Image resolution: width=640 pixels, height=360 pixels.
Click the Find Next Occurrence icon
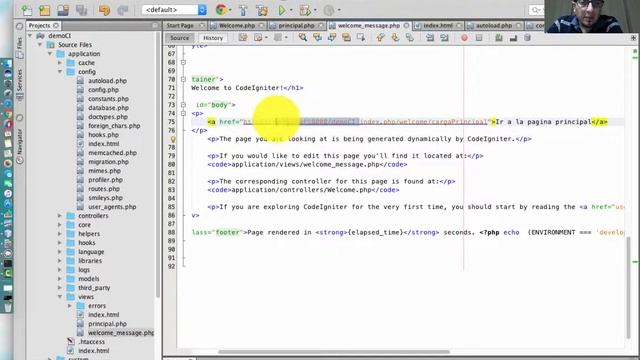click(332, 38)
